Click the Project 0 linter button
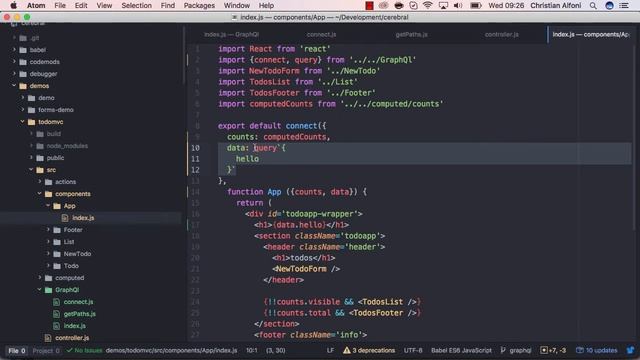640x360 pixels. point(46,351)
